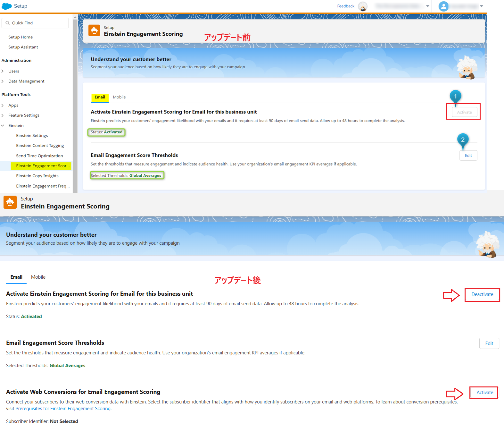Select Email tab in the upper panel
The image size is (504, 432).
(x=100, y=97)
